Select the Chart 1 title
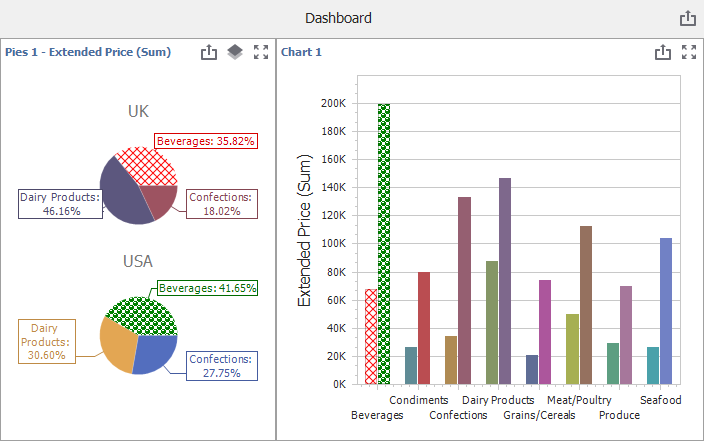 pyautogui.click(x=301, y=52)
